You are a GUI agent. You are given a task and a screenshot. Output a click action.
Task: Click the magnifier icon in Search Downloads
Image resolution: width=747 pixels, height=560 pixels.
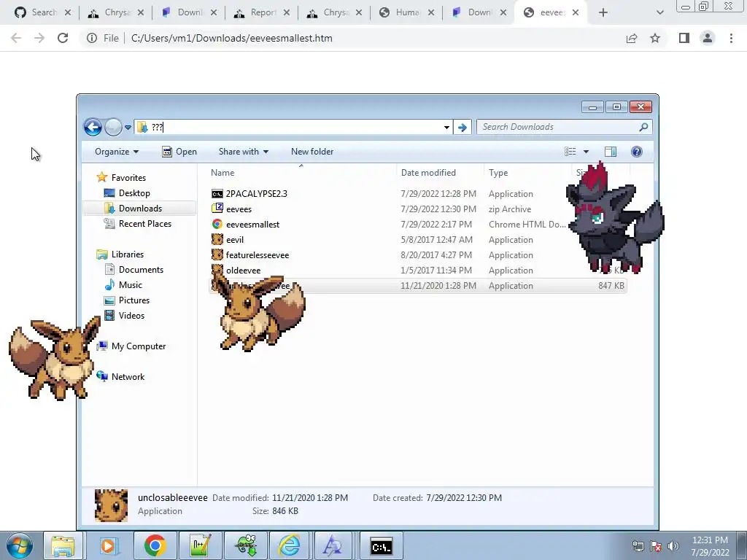coord(643,127)
